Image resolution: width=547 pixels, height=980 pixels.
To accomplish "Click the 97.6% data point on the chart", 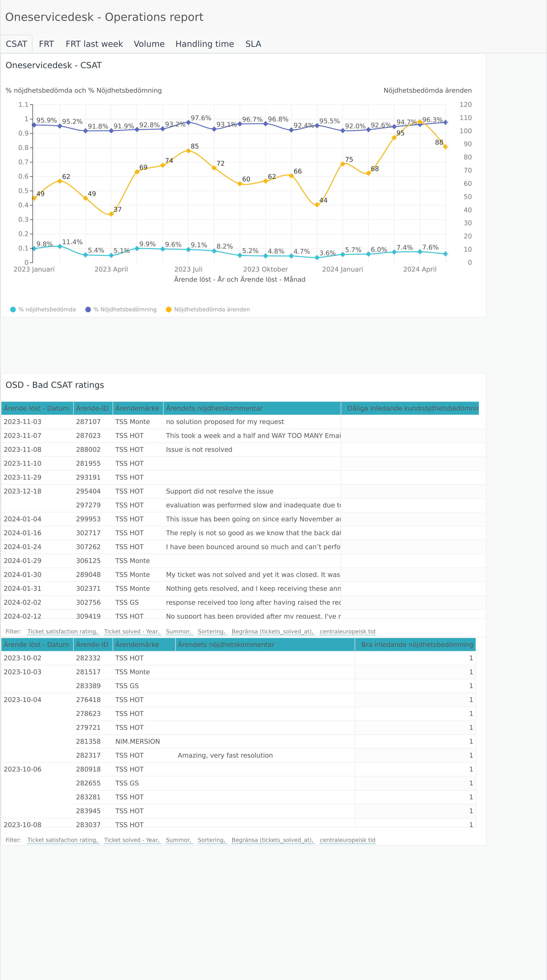I will pos(188,123).
